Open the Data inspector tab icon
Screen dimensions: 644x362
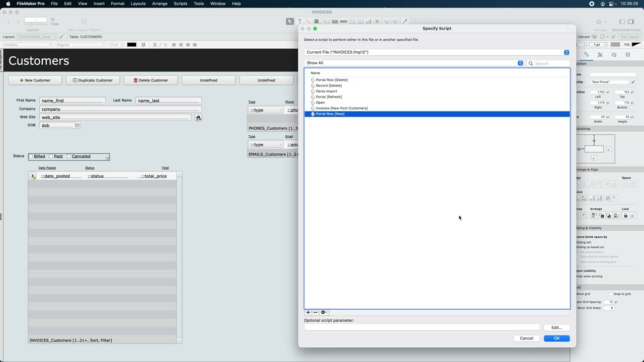(x=627, y=54)
